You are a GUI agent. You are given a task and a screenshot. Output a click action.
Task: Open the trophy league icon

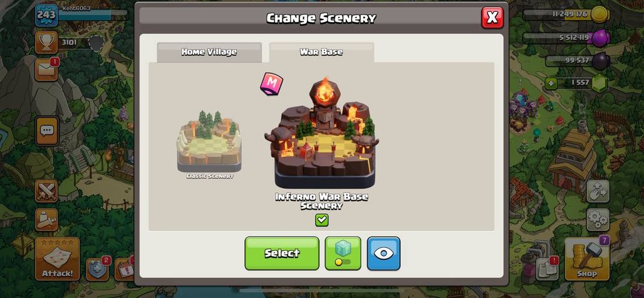click(46, 43)
